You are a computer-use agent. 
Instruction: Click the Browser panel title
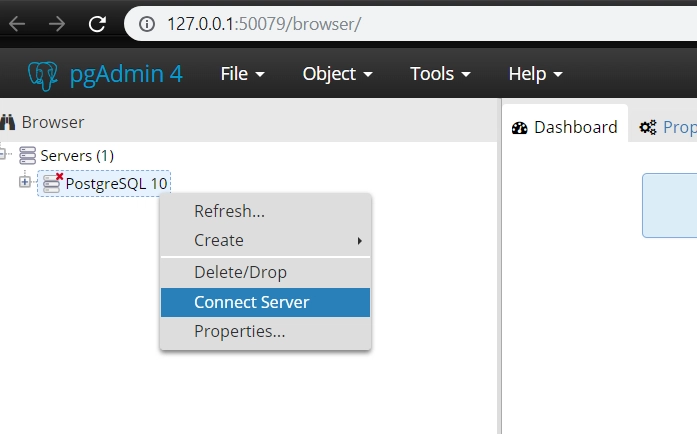(x=52, y=122)
